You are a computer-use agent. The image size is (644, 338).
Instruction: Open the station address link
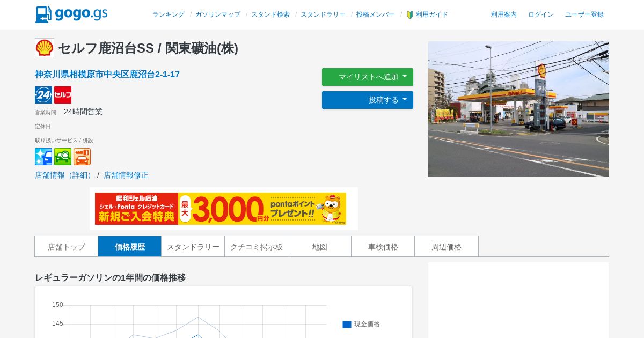click(107, 75)
